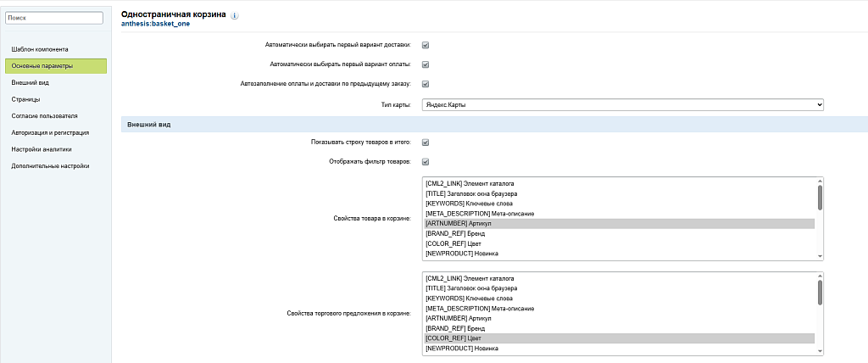Viewport: 868px width, 363px height.
Task: Click scroll down arrow of торгового предложения list
Action: tap(820, 351)
